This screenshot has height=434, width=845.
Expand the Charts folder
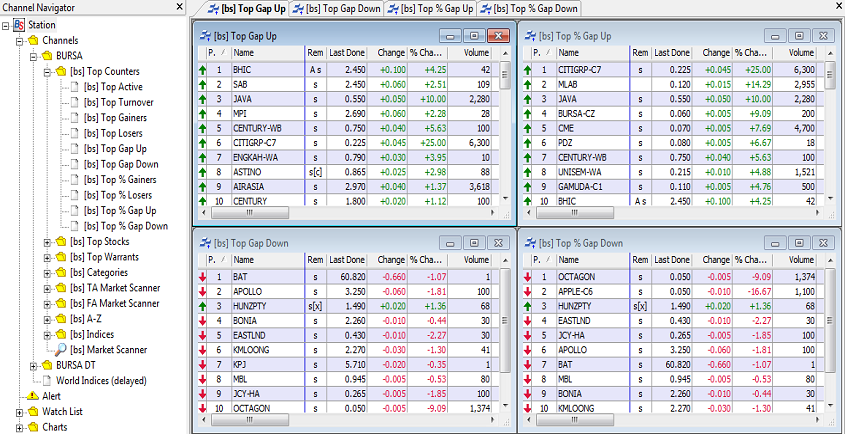click(19, 428)
